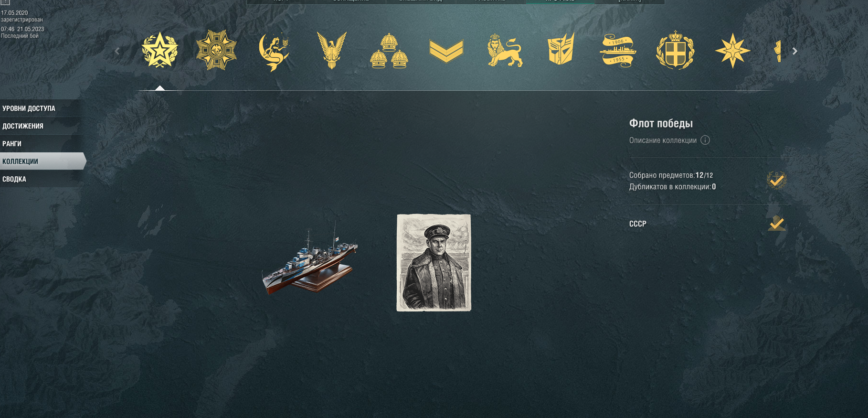Toggle the СССР section checkmark
This screenshot has height=418, width=868.
(x=777, y=223)
